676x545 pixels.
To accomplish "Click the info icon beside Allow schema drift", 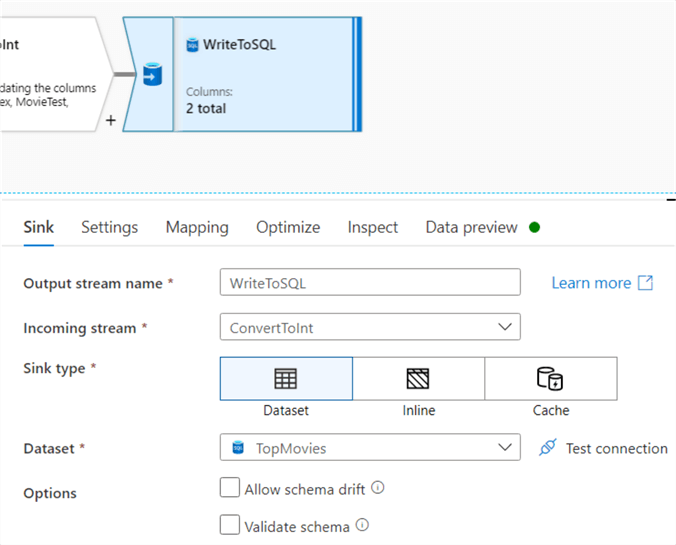I will (378, 489).
